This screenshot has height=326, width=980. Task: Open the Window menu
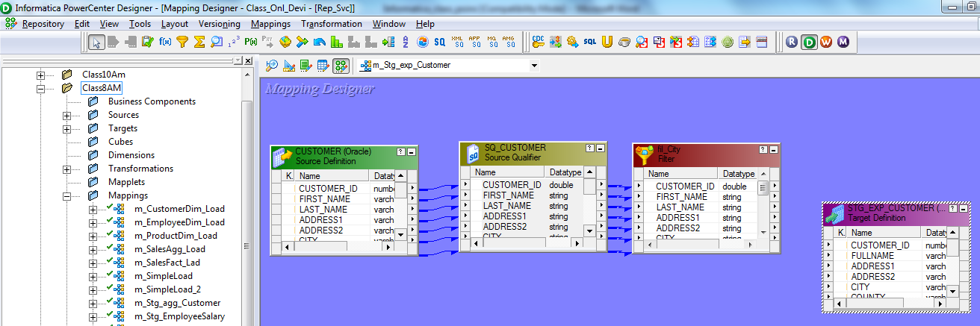(389, 24)
